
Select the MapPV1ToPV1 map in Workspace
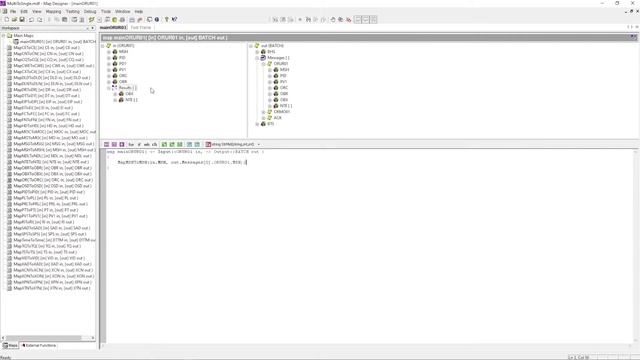click(x=51, y=216)
